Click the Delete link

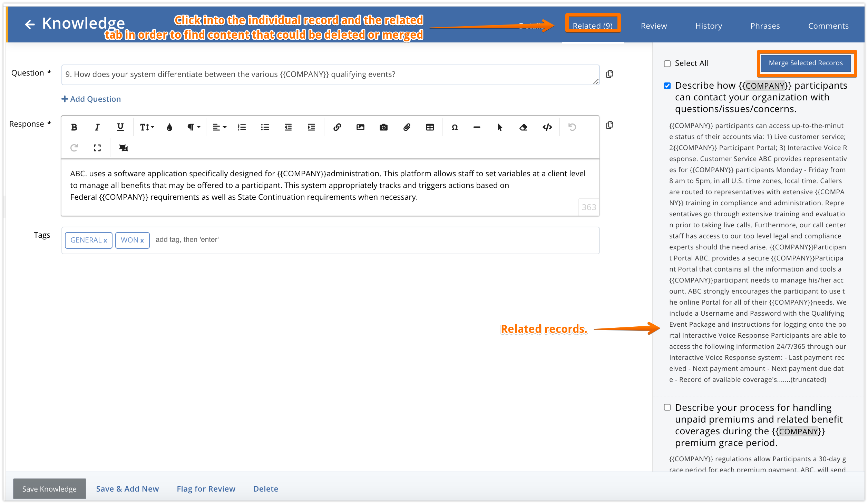266,489
